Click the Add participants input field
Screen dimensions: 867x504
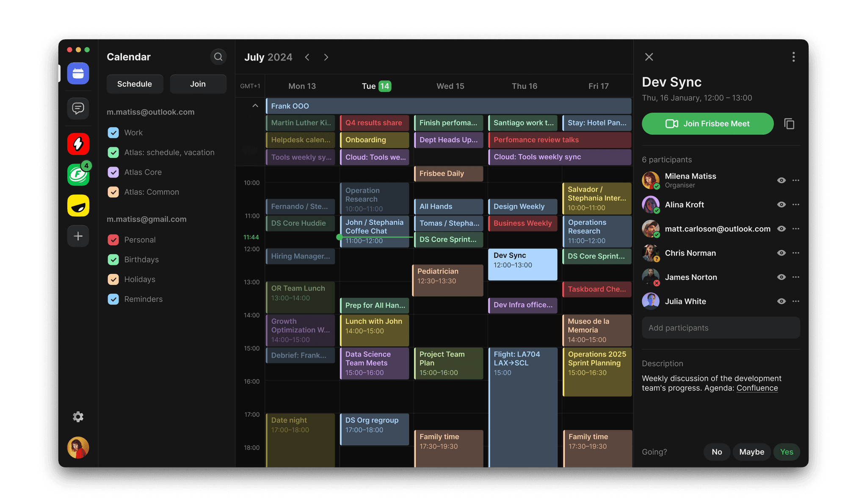(721, 328)
